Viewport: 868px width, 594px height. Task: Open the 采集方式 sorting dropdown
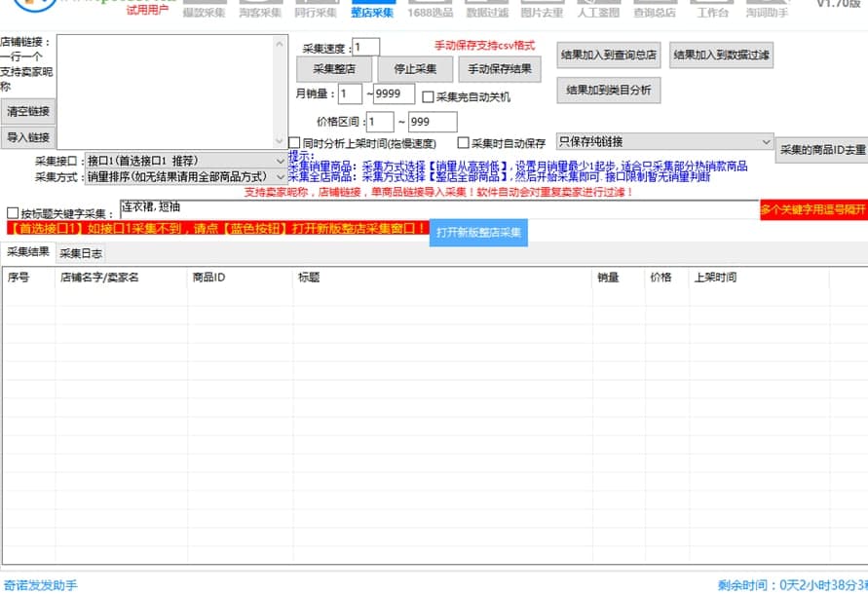click(x=185, y=177)
